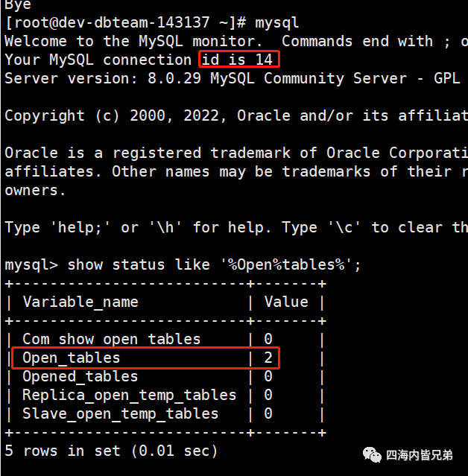Click the 'Server version: 8.0.29' line
Image resolution: width=468 pixels, height=476 pixels.
(233, 79)
